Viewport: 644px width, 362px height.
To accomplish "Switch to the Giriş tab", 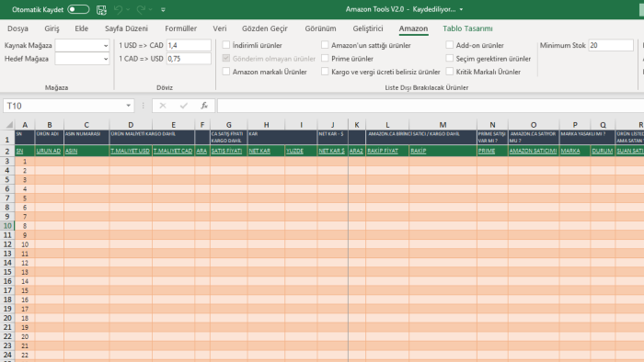I will pos(52,28).
